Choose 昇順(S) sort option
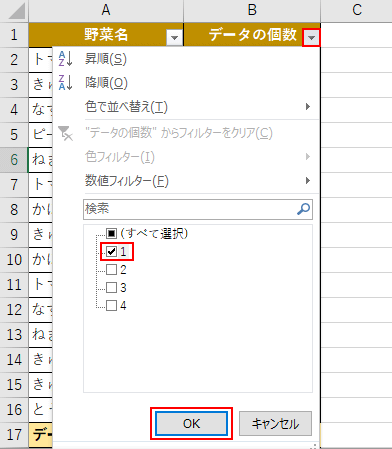392x449 pixels. click(106, 59)
